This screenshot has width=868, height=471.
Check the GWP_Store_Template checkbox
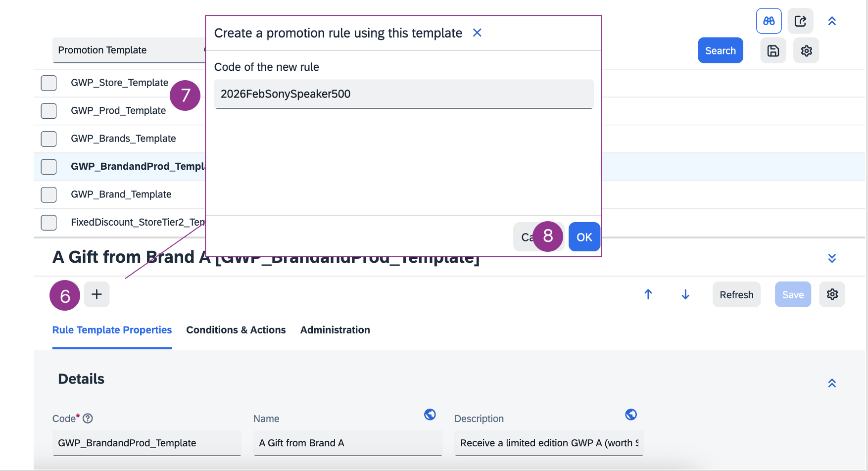48,83
